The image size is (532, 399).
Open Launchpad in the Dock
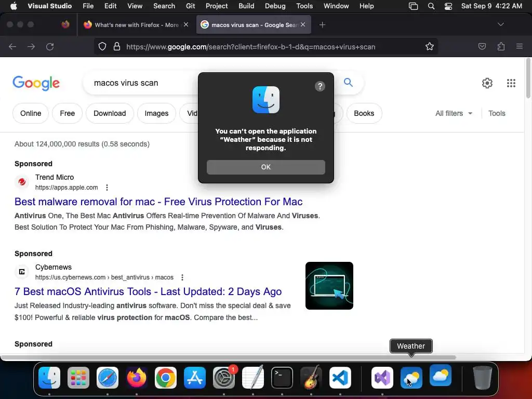[78, 377]
